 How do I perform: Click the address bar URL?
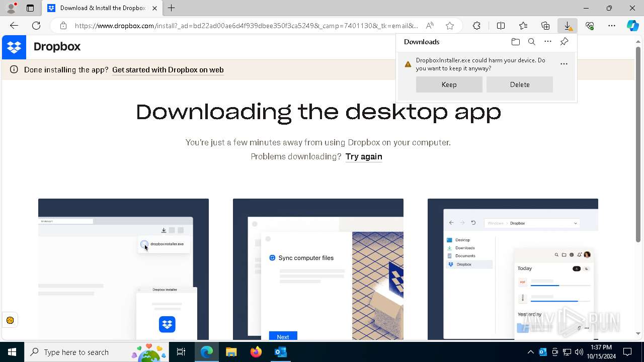[247, 26]
